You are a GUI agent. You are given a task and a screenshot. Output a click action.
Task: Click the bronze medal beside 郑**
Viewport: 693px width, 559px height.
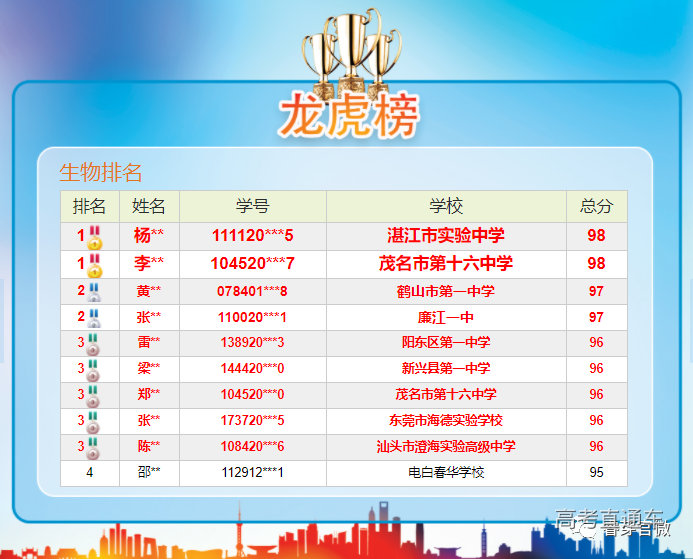click(93, 396)
